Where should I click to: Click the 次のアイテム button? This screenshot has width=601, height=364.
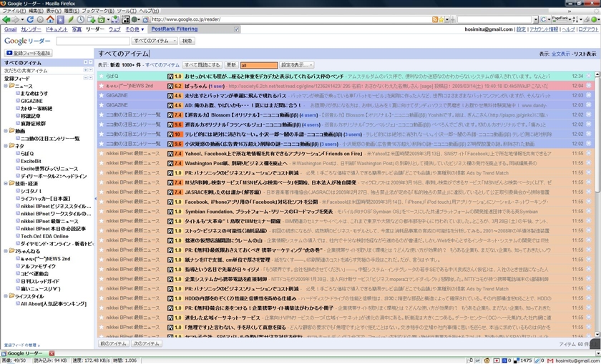tap(146, 344)
